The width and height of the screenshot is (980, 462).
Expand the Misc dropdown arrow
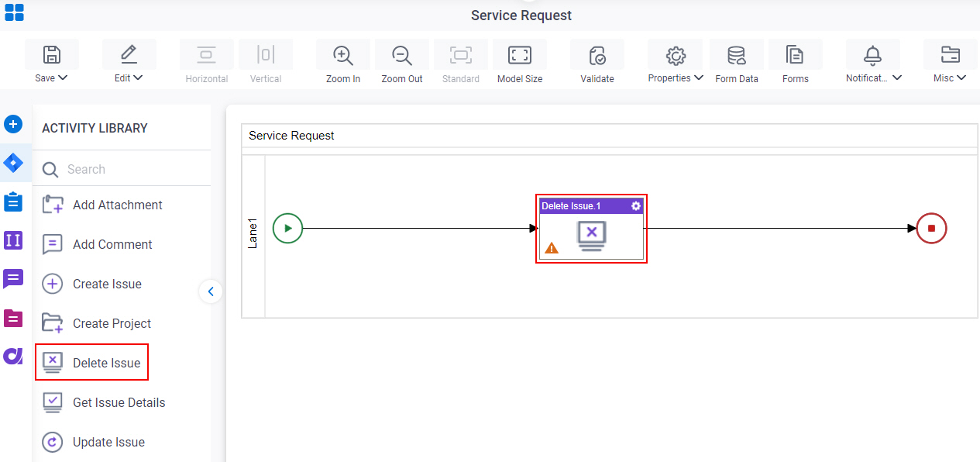961,78
